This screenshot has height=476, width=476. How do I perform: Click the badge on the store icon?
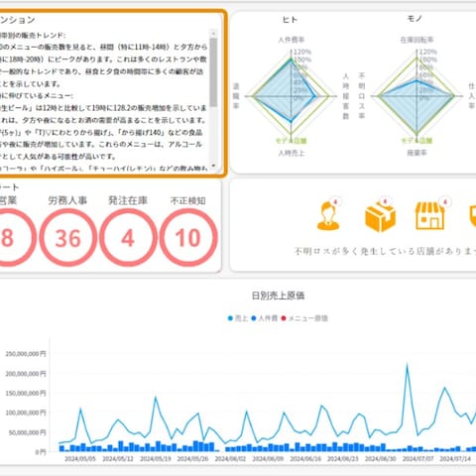tap(445, 201)
